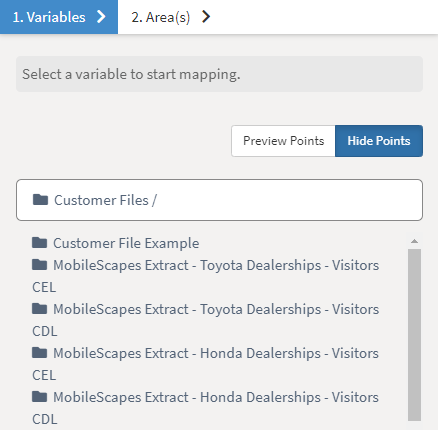
Task: Open the 2. Area(s) tab
Action: 171,17
